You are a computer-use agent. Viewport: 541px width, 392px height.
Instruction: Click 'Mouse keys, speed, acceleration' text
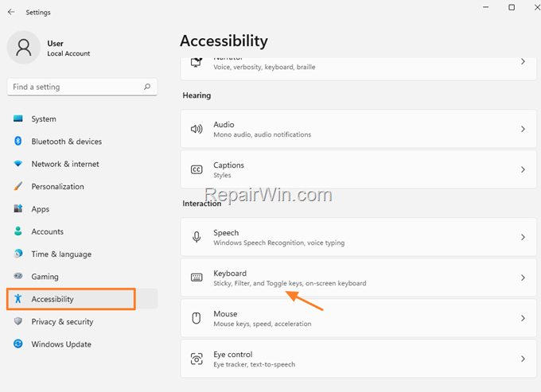tap(263, 324)
